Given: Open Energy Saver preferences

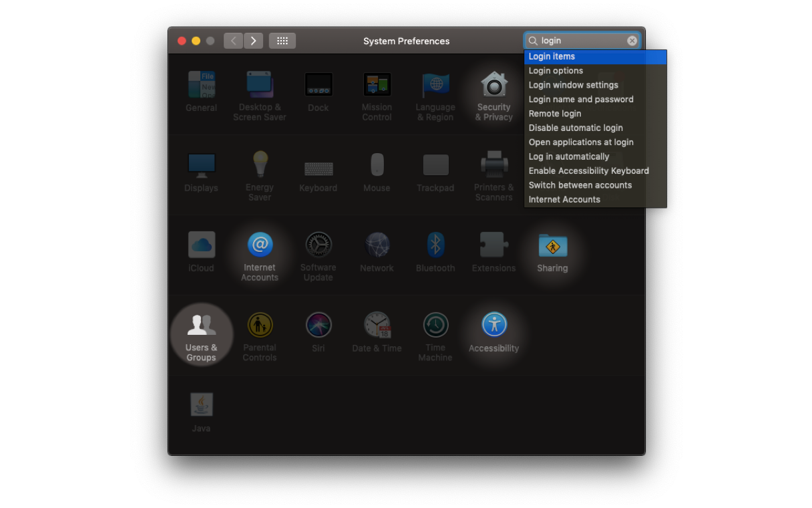Looking at the screenshot, I should [x=260, y=176].
